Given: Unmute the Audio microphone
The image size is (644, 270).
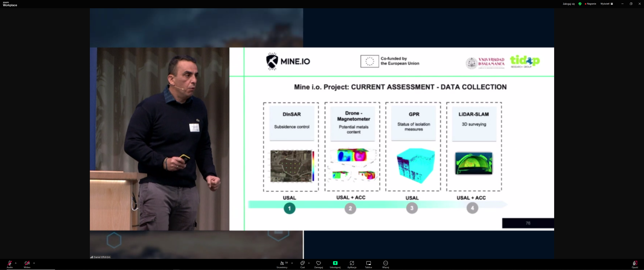Looking at the screenshot, I should 10,263.
